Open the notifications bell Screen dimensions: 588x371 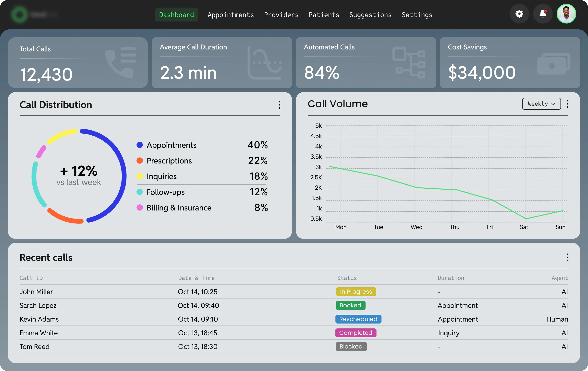(543, 14)
